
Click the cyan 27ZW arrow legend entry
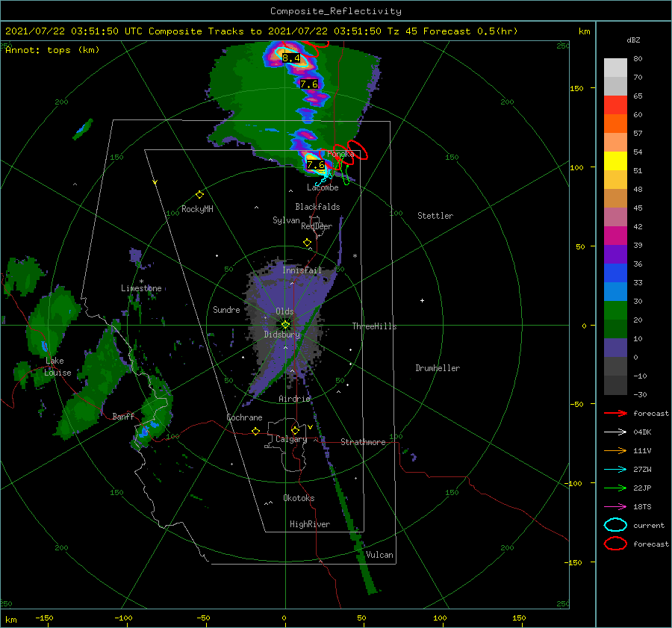coord(616,470)
